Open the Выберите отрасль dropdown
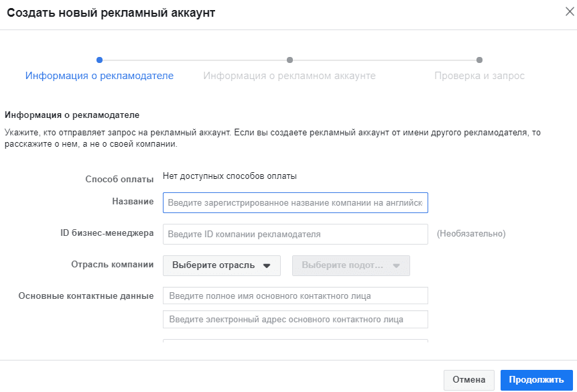This screenshot has height=392, width=577. click(222, 265)
